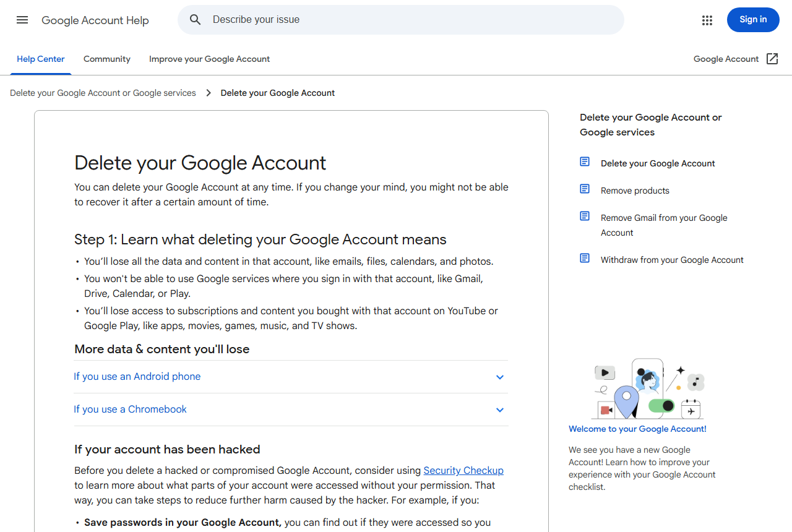
Task: Click 'More data & content you'll lose' heading
Action: [162, 349]
